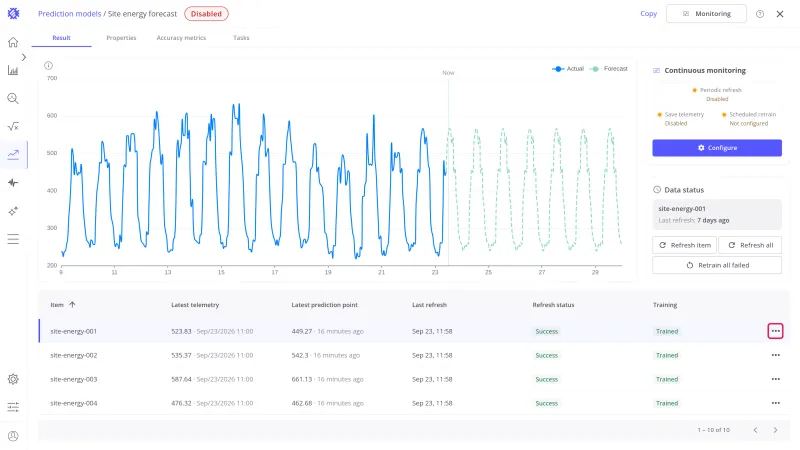800x450 pixels.
Task: Sort by the Item column header
Action: tap(57, 305)
